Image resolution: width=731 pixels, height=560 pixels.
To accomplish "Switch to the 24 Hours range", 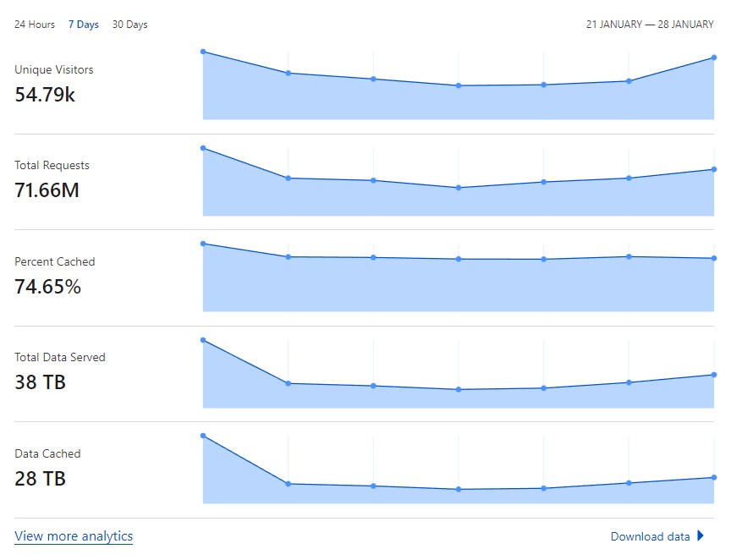I will (35, 25).
